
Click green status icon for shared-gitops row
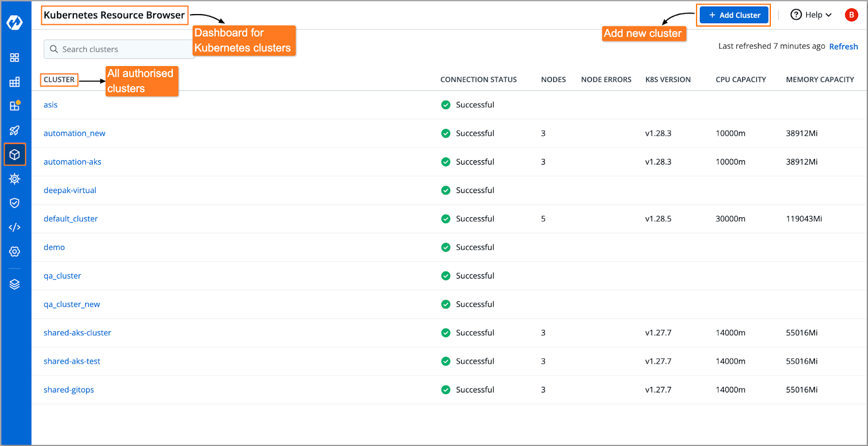pos(445,390)
